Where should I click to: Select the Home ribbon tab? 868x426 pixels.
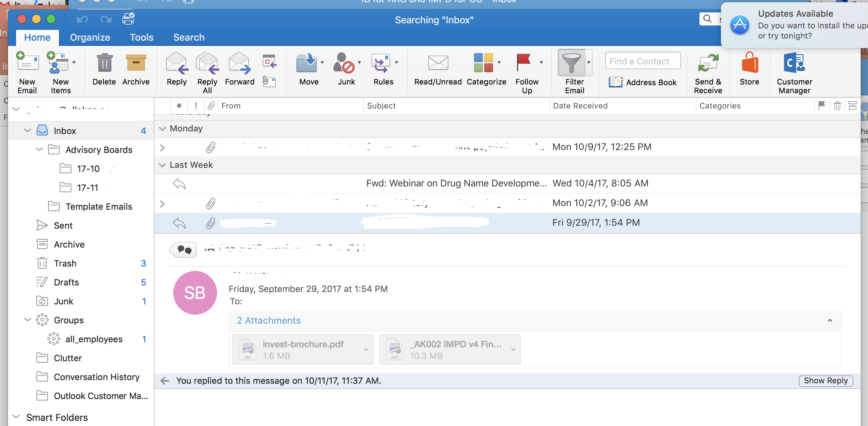(x=36, y=37)
